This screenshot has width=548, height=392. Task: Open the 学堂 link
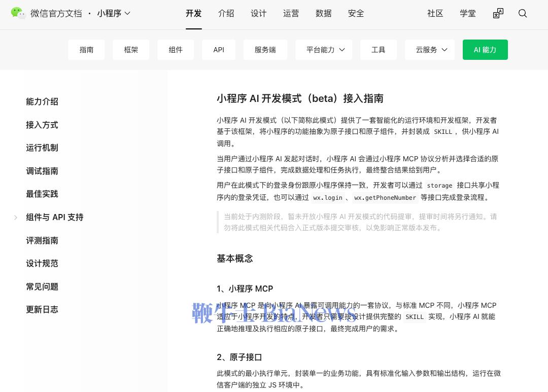(x=468, y=13)
